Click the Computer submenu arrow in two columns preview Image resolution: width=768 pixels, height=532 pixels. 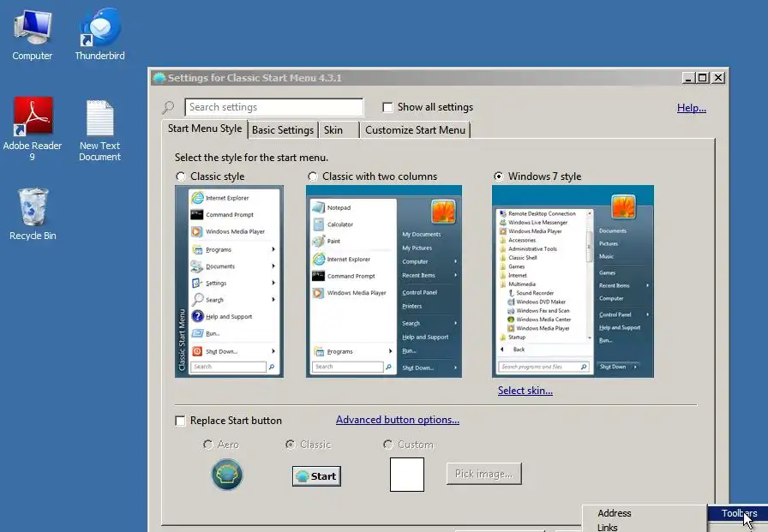click(455, 261)
